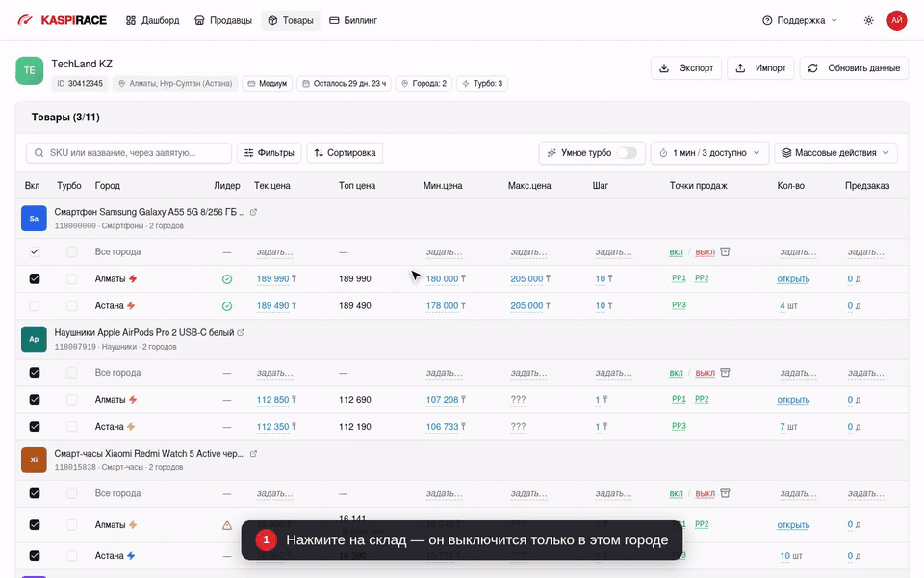Click PP2 warehouse in Samsung Алматы row
The image size is (924, 578).
click(702, 278)
